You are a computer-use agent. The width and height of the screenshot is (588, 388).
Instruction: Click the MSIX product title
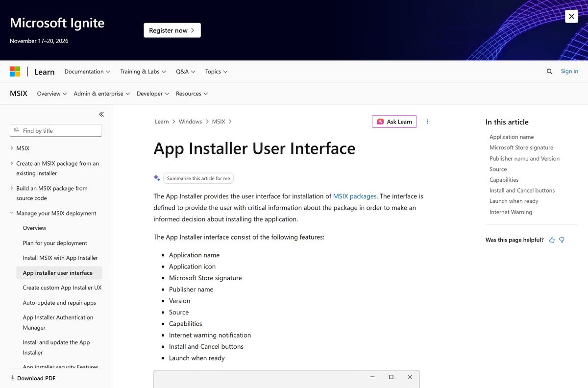tap(19, 93)
